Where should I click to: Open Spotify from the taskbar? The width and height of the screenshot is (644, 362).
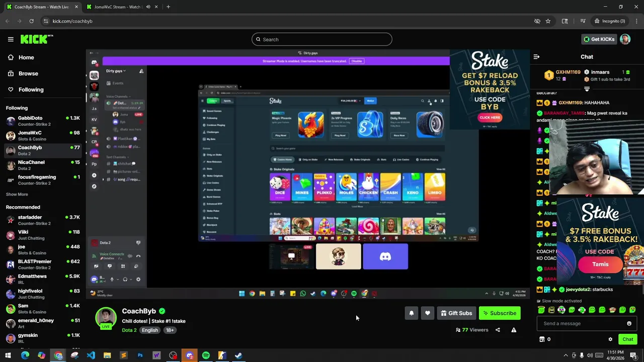pos(206,355)
